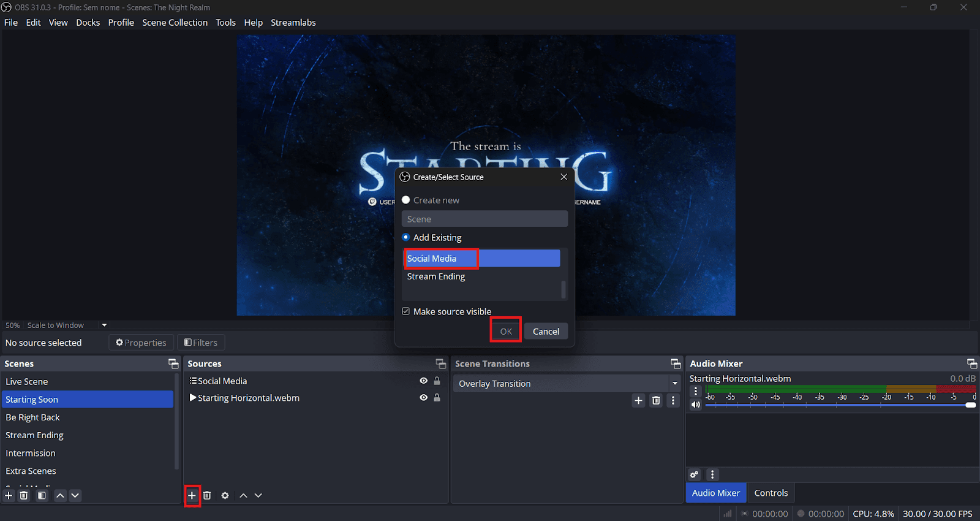Open the Tools menu
Viewport: 980px width, 521px height.
point(225,23)
